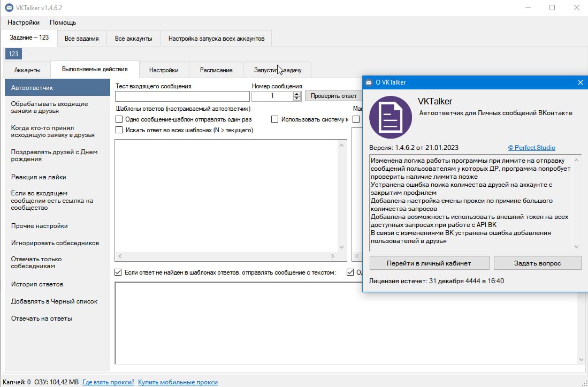Viewport: 588px width, 387px height.
Task: Click the Задать вопрос button
Action: (537, 263)
